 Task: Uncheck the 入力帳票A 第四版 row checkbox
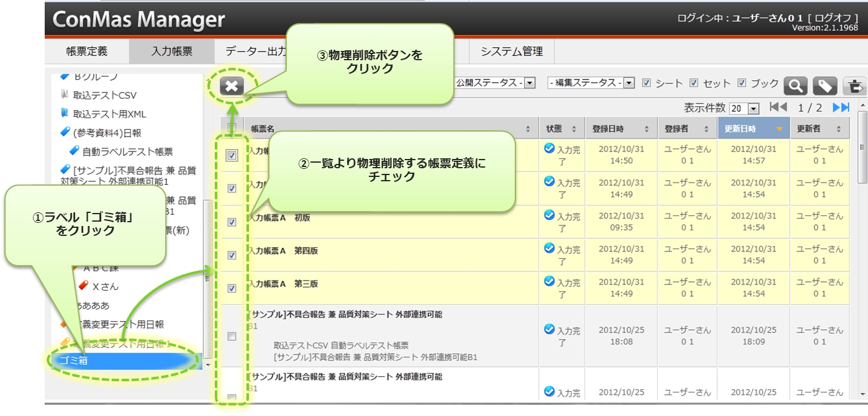coord(232,255)
